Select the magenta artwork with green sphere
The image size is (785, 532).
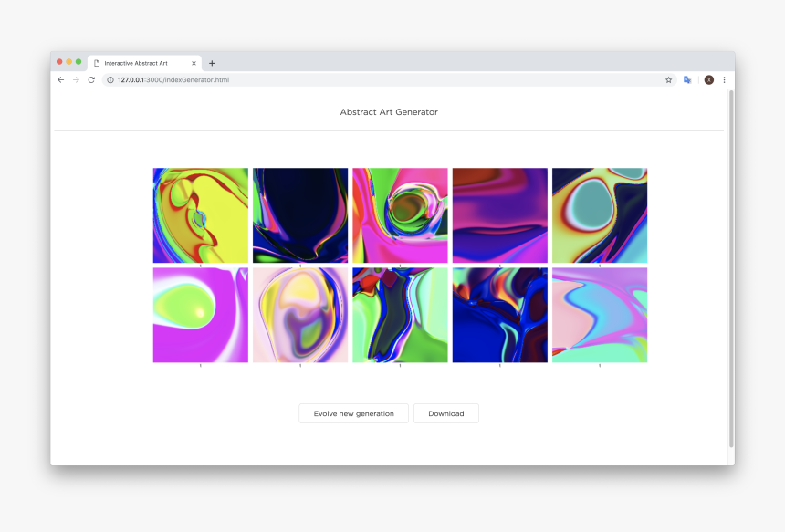(x=200, y=315)
